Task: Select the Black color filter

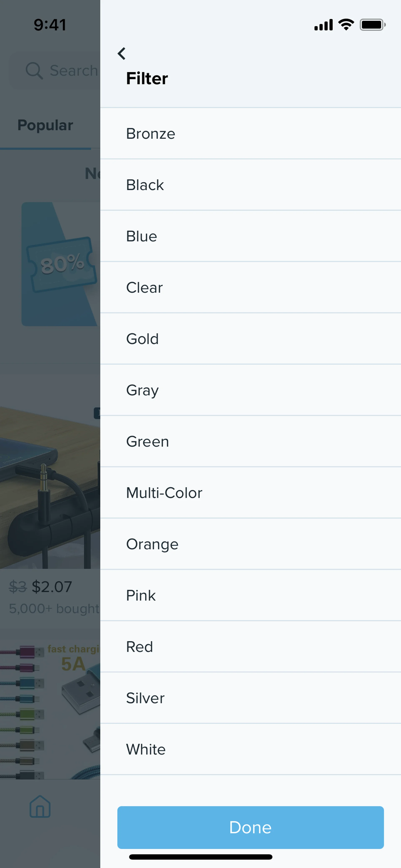Action: click(x=250, y=185)
